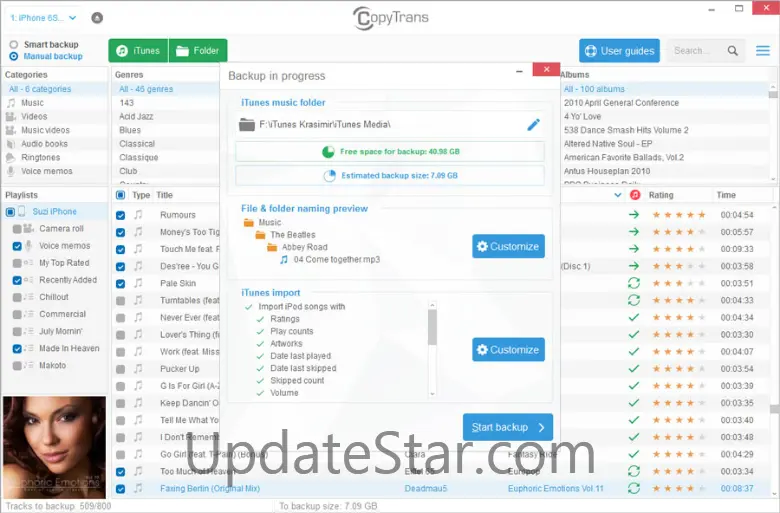
Task: Select the Music videos category
Action: [55, 130]
